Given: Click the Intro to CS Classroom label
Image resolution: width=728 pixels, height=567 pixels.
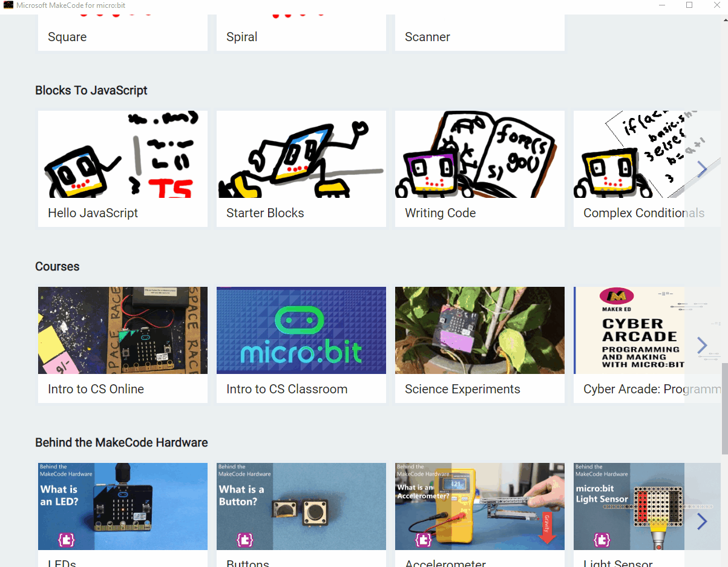Looking at the screenshot, I should 287,389.
